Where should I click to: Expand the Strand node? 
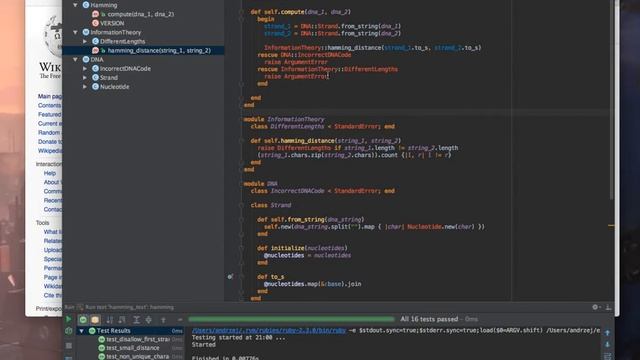[x=85, y=78]
